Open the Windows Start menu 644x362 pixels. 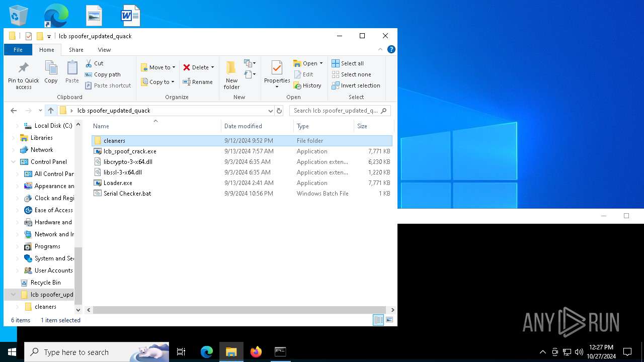tap(12, 352)
